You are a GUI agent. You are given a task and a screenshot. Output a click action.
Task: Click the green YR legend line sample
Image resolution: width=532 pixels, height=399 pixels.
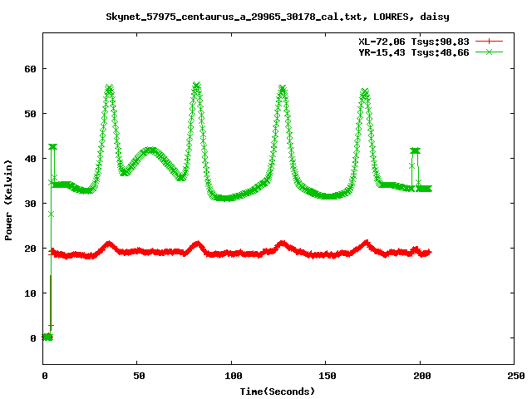(x=489, y=52)
